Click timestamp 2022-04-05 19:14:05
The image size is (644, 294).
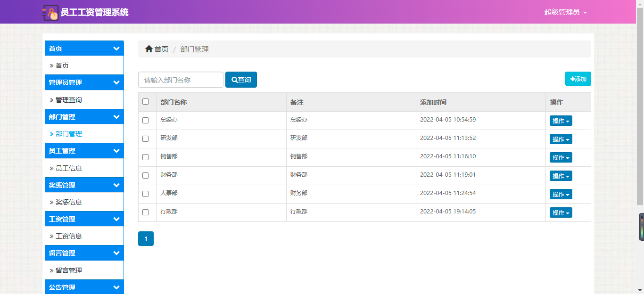(x=448, y=212)
